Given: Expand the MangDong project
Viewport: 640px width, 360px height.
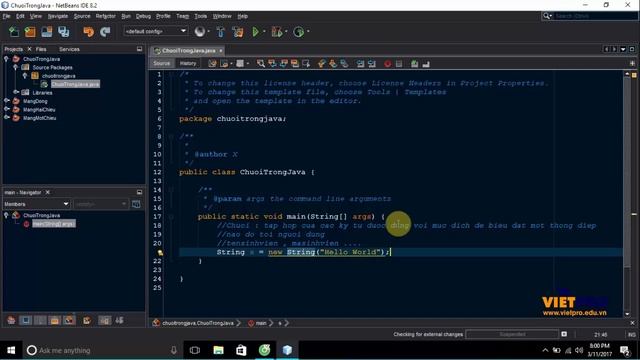Looking at the screenshot, I should click(x=6, y=101).
